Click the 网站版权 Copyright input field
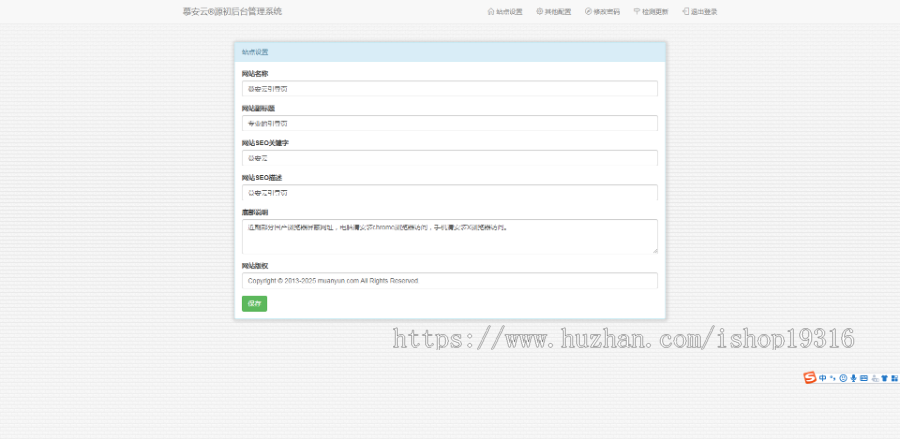 tap(449, 281)
